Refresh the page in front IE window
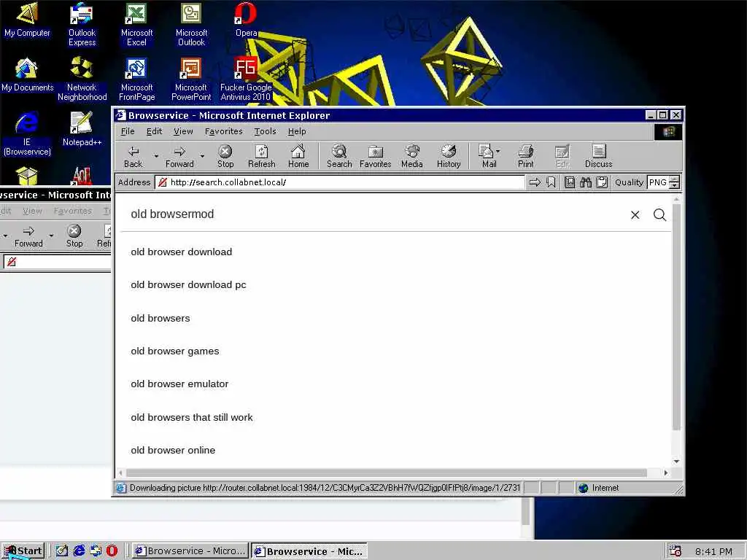The width and height of the screenshot is (747, 560). coord(262,156)
